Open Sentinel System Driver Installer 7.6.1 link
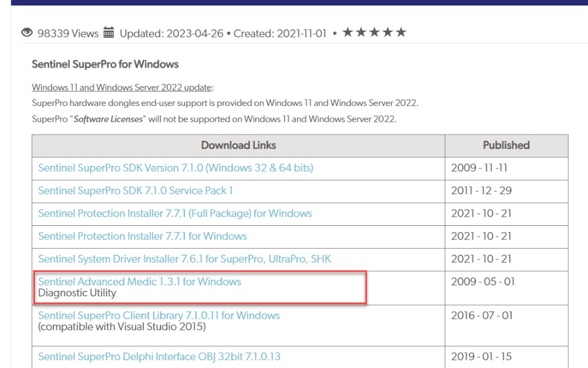 [x=184, y=259]
